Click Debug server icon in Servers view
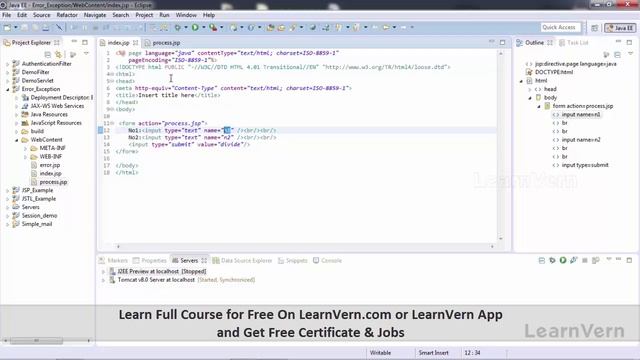 (x=552, y=260)
